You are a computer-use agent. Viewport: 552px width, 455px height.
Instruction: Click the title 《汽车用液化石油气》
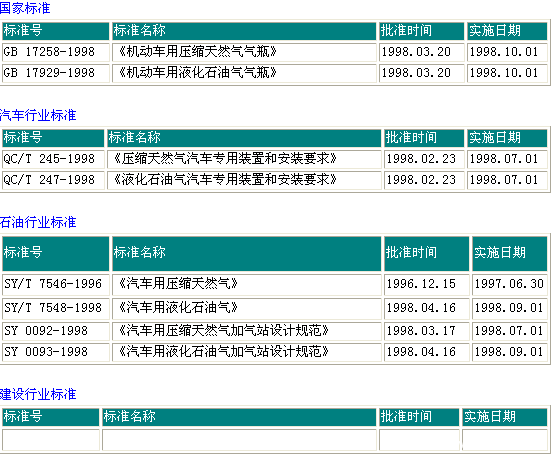point(177,307)
